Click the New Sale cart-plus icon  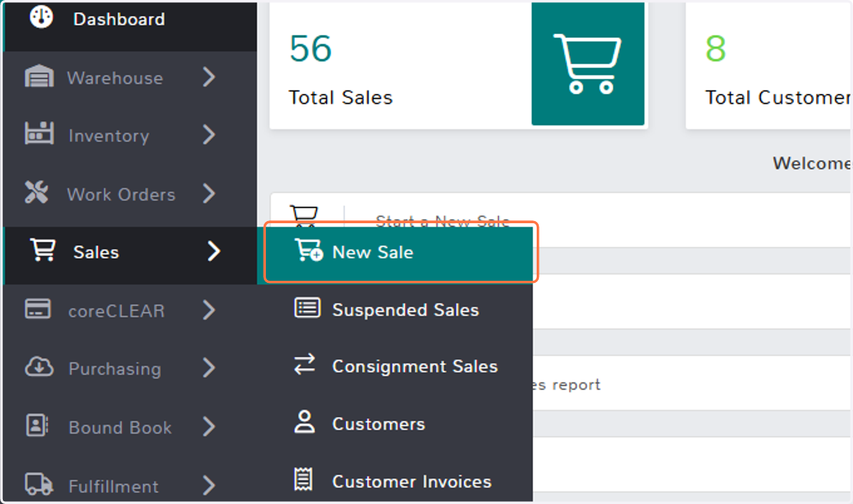coord(309,250)
